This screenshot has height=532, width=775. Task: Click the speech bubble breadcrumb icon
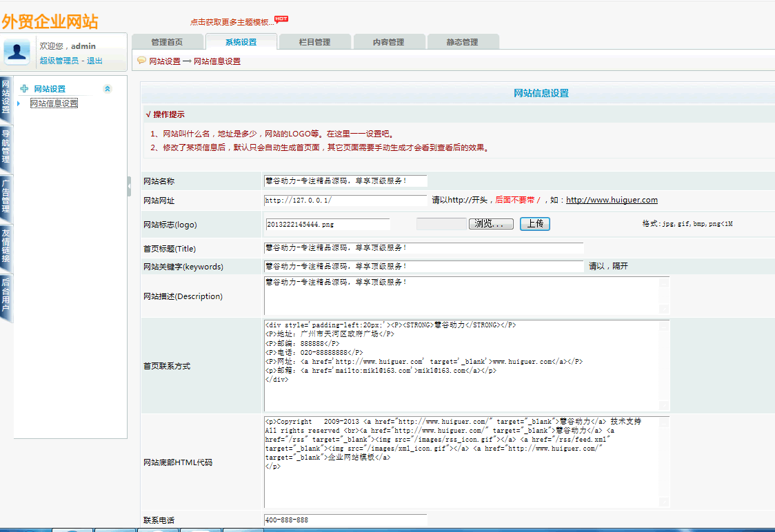(141, 61)
